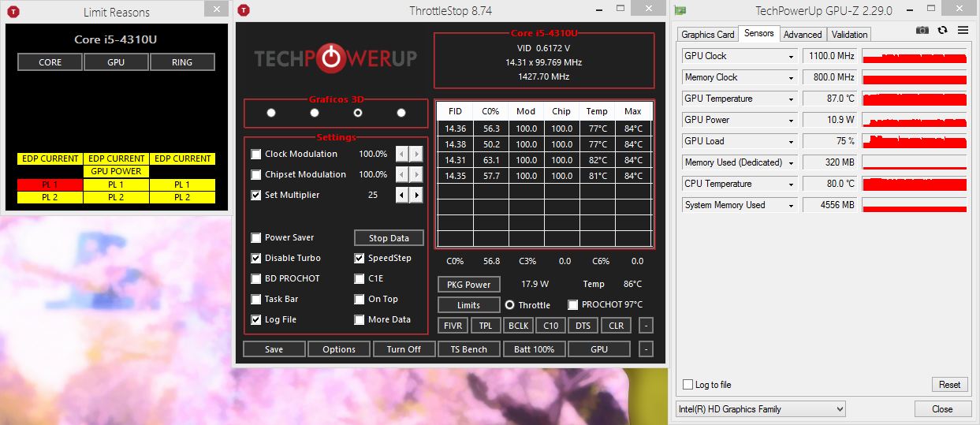Click the minus button next to CLR
The image size is (980, 425).
[646, 326]
